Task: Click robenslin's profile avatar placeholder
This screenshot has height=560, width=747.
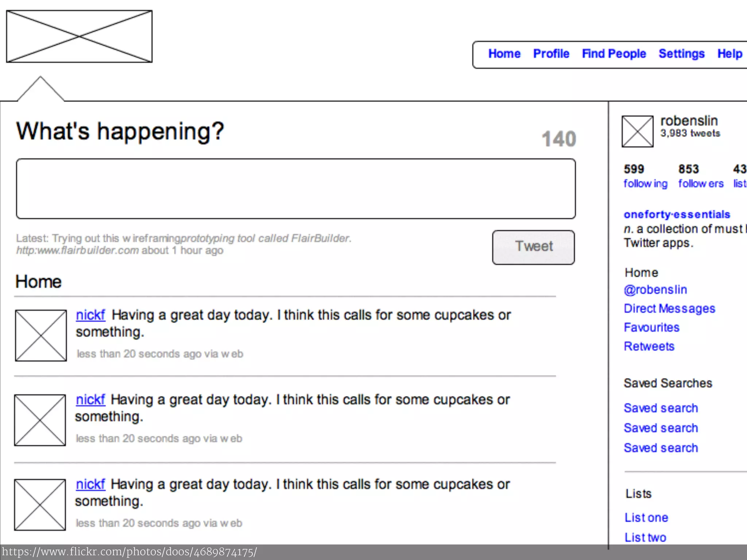Action: tap(637, 131)
